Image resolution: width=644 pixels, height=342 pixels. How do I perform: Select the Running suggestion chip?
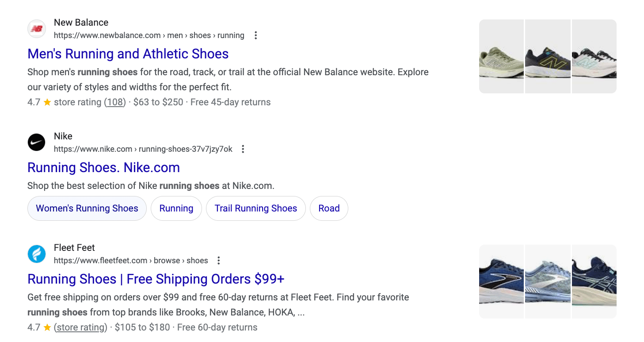[176, 208]
